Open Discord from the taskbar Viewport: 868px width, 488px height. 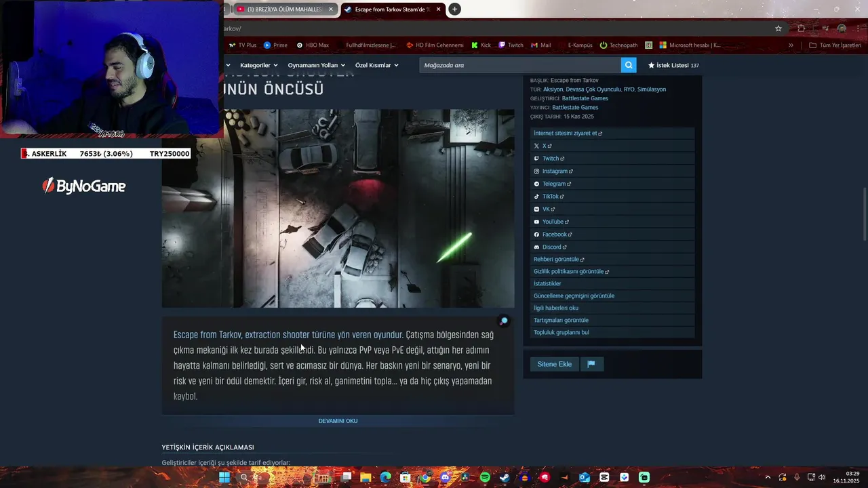(x=445, y=477)
